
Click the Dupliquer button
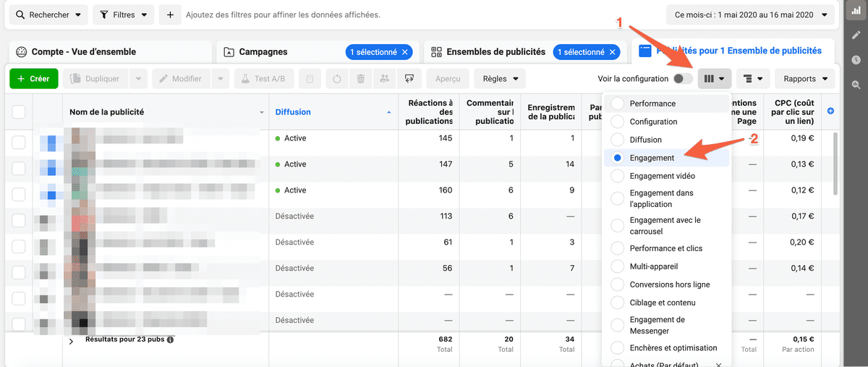[x=96, y=79]
